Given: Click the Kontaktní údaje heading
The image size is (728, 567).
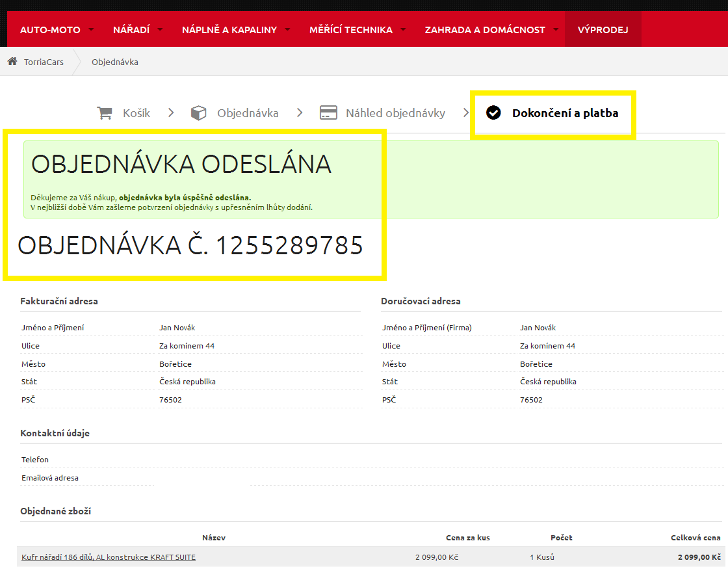Looking at the screenshot, I should 55,433.
